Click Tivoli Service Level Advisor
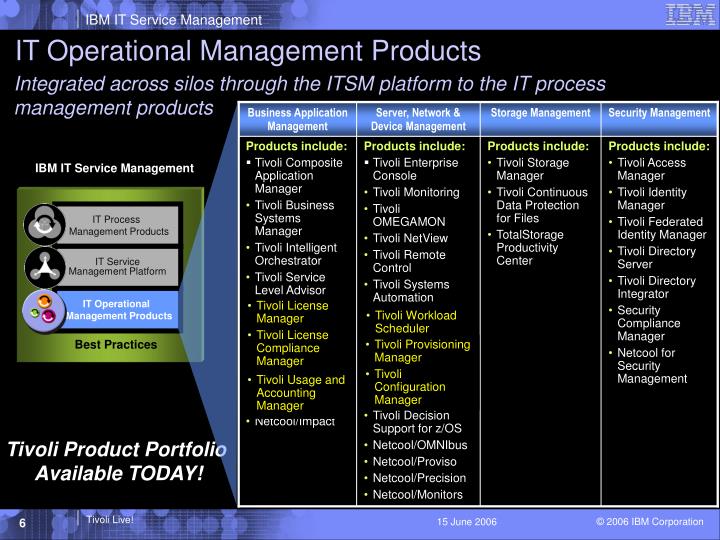 [290, 283]
